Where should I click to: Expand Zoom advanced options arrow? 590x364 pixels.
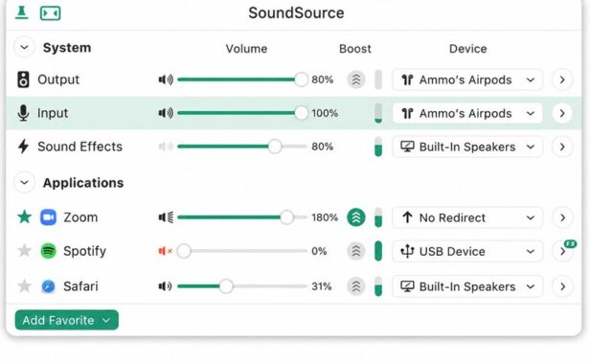pos(562,217)
